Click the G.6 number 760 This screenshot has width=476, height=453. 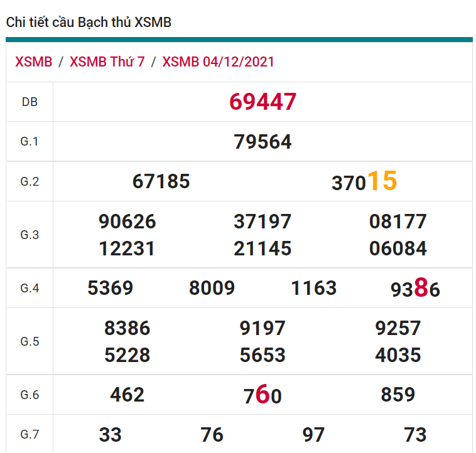262,395
